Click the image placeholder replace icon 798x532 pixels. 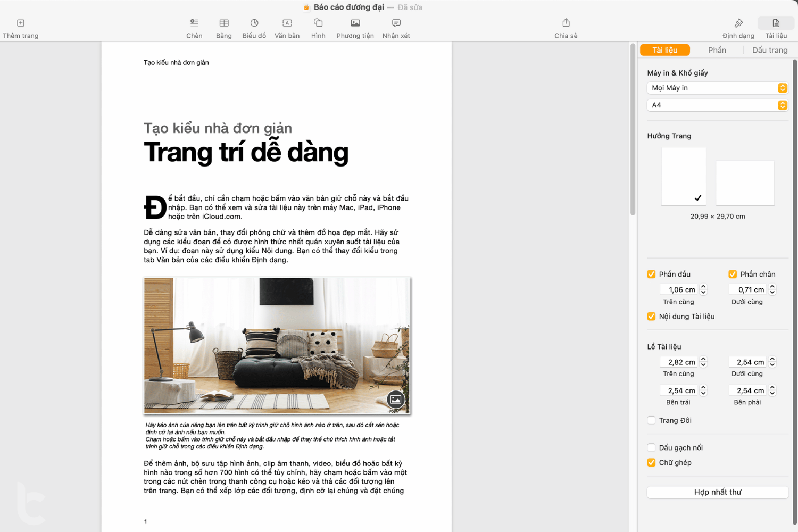(396, 400)
